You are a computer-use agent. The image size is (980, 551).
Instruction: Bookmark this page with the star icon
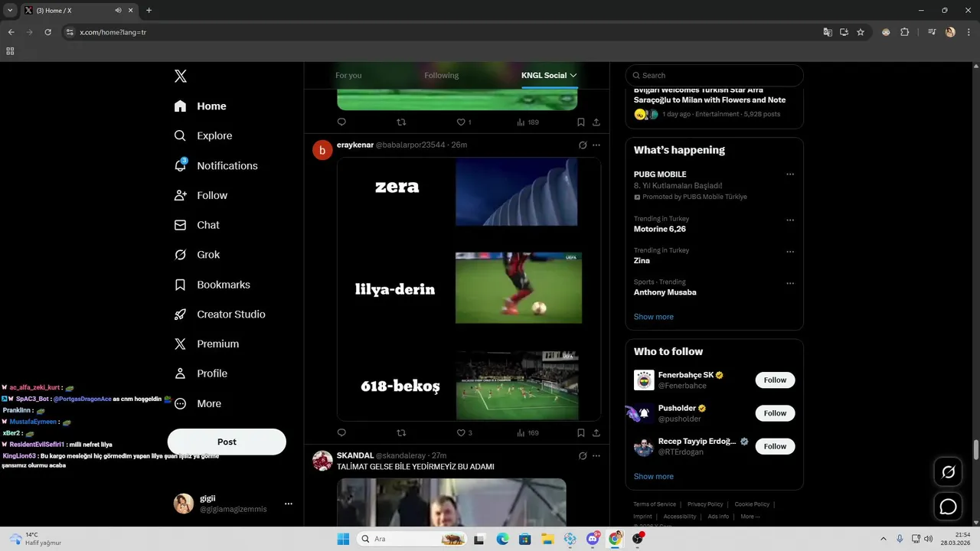(x=861, y=32)
